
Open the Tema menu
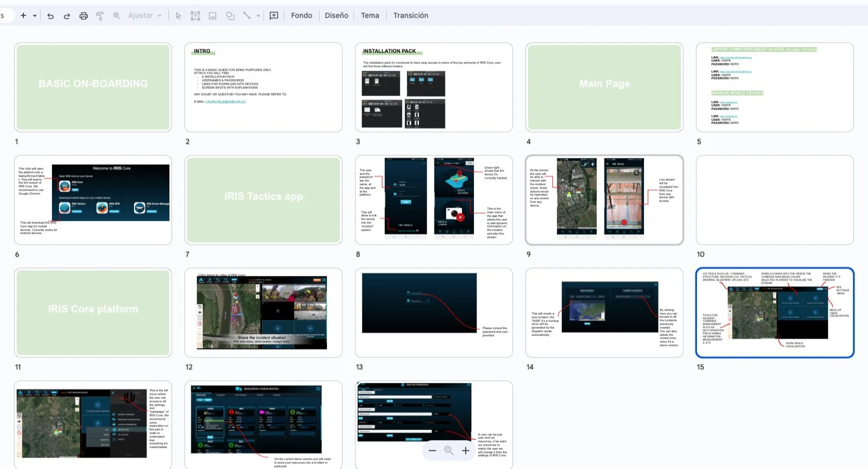(370, 16)
